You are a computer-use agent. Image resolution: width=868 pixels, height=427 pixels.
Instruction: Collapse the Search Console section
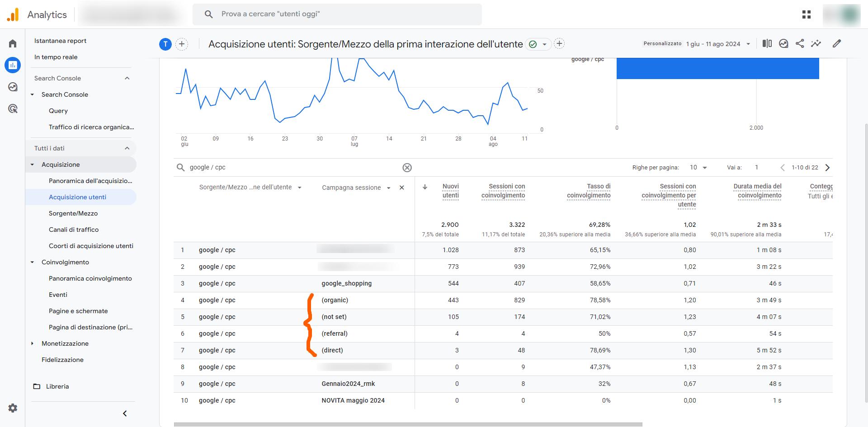pyautogui.click(x=127, y=78)
